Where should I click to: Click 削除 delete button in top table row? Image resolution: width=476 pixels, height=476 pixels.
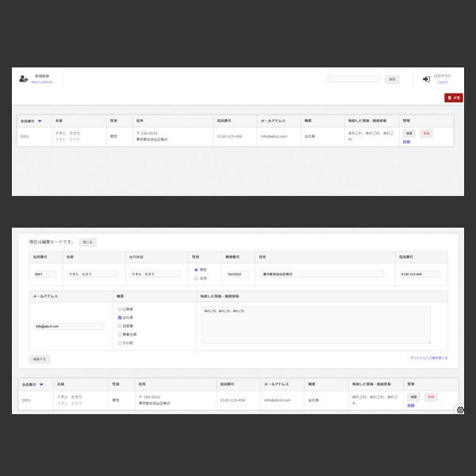[x=427, y=133]
